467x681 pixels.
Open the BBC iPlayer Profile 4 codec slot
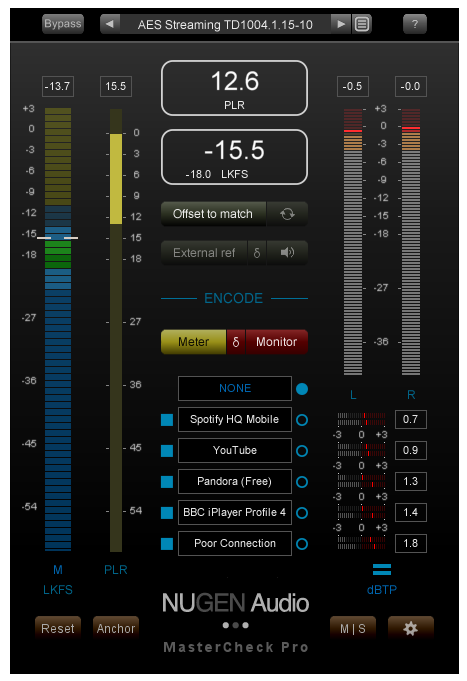(235, 512)
